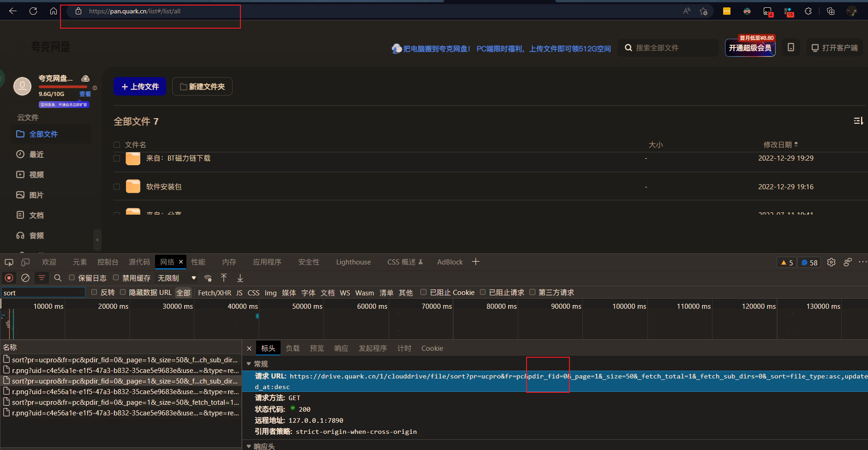
Task: Reload the page with the refresh icon
Action: [x=33, y=11]
